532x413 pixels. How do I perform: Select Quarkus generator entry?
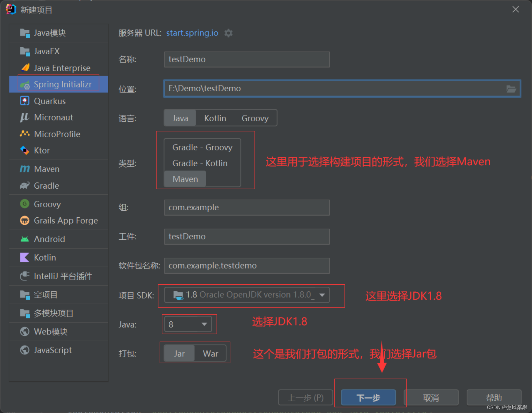[59, 101]
